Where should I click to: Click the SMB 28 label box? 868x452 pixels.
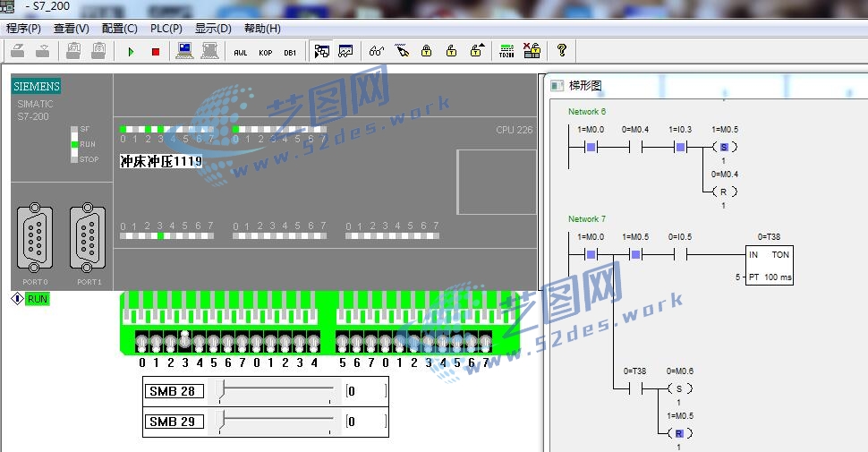click(x=174, y=391)
